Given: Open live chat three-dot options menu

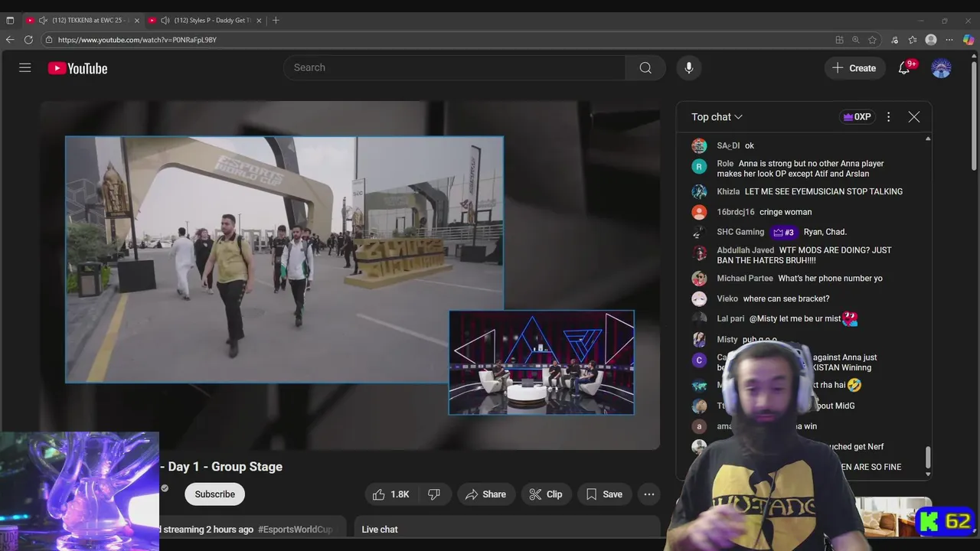Looking at the screenshot, I should 888,117.
